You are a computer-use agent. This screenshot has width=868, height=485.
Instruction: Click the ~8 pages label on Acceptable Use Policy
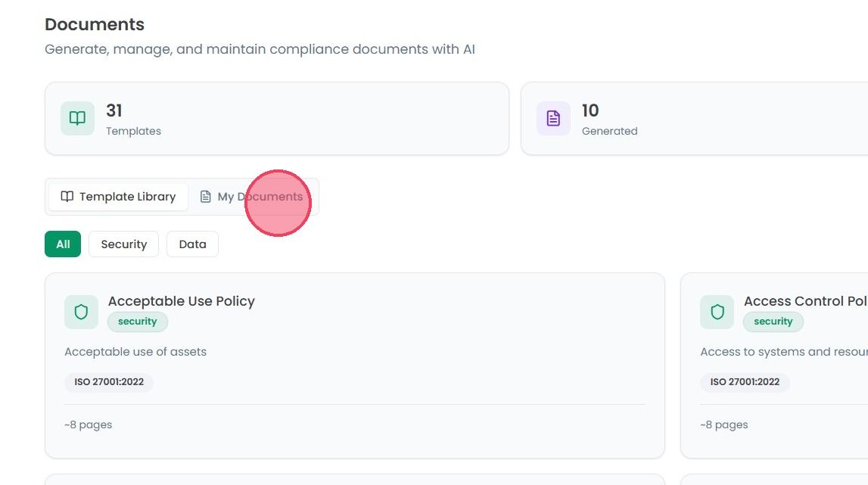coord(88,424)
